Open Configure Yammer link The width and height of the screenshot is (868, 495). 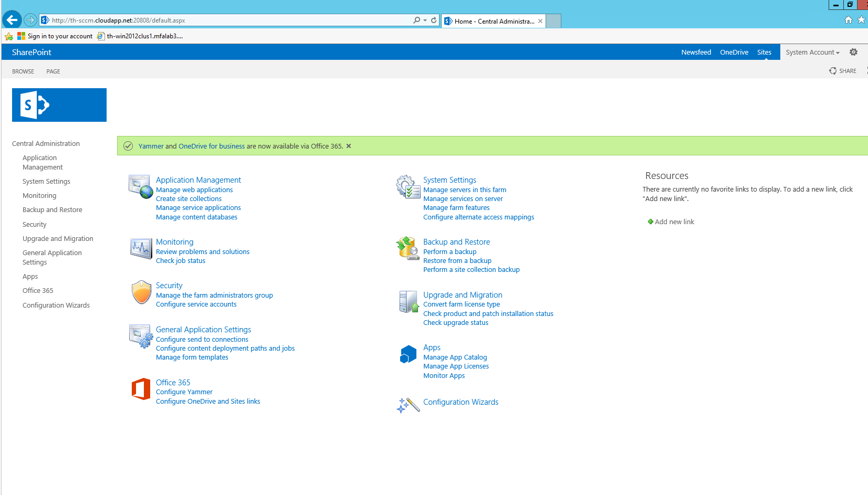pyautogui.click(x=184, y=392)
